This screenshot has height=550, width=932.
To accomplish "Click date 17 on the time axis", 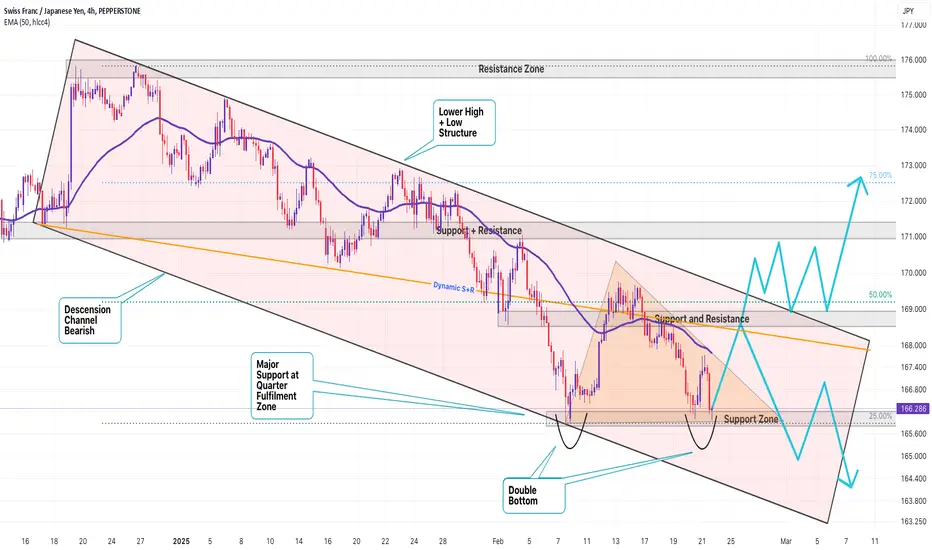I will point(644,541).
